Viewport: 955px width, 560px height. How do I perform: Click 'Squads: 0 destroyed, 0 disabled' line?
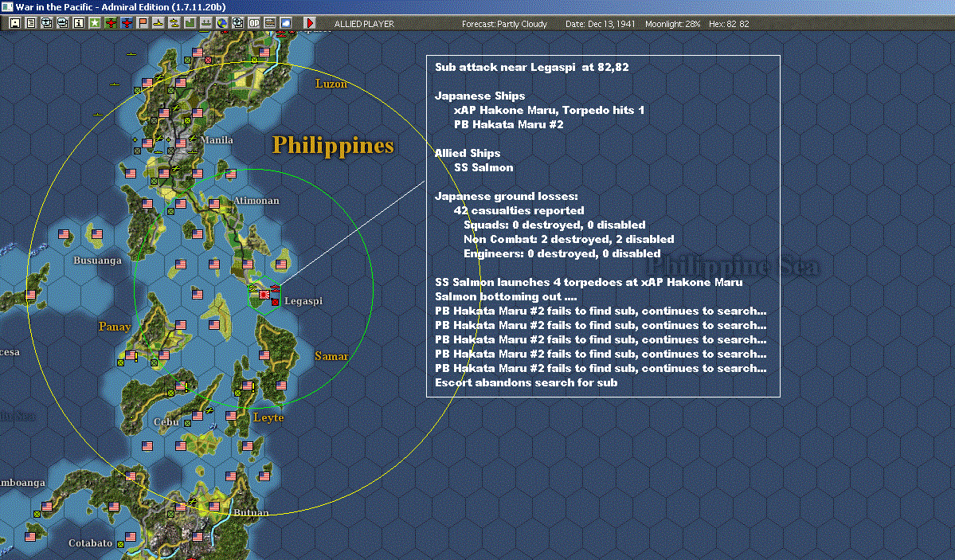tap(555, 225)
